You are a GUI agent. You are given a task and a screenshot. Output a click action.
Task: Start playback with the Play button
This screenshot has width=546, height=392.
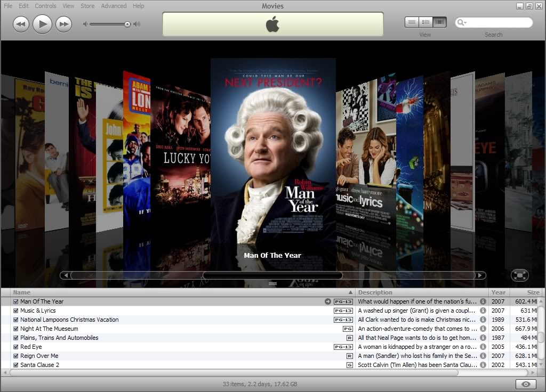42,24
